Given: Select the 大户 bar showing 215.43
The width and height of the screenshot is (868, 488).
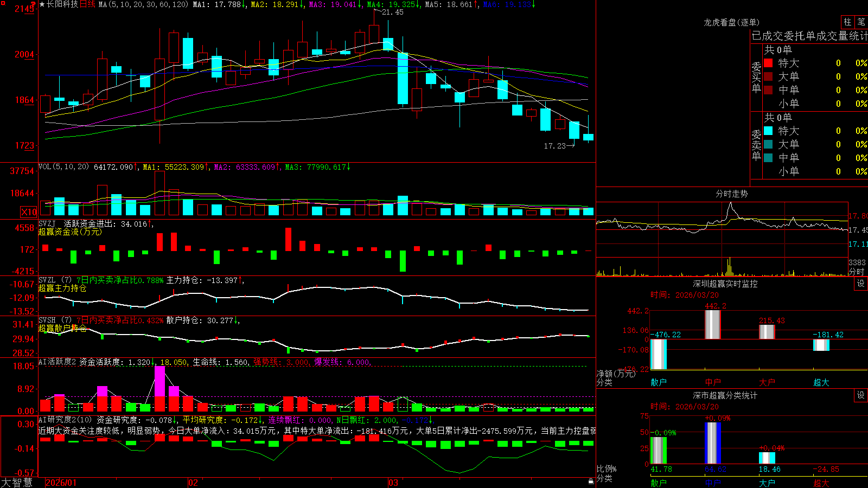Looking at the screenshot, I should [x=767, y=332].
